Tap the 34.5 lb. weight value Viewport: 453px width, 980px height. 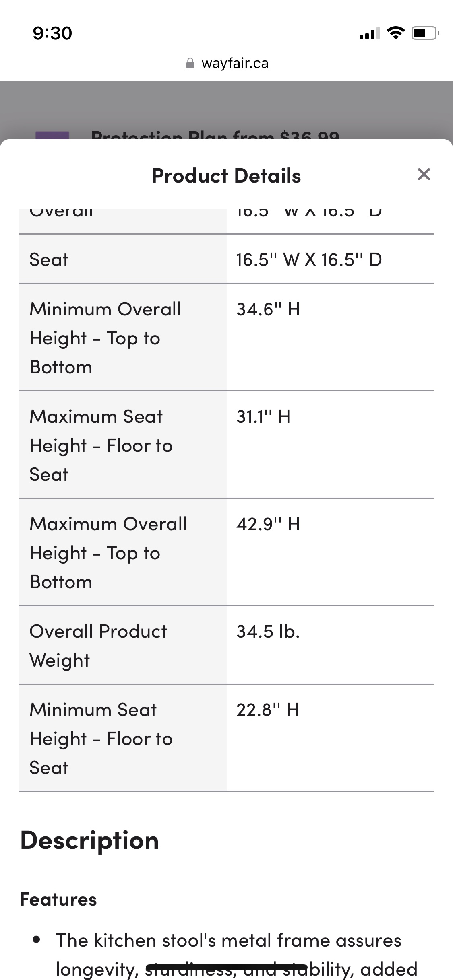268,632
